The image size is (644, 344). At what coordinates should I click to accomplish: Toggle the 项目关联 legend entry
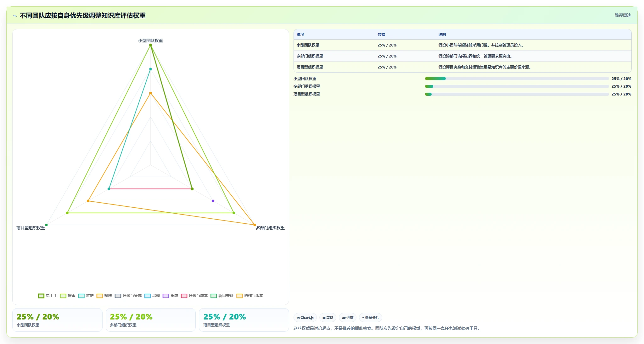222,296
